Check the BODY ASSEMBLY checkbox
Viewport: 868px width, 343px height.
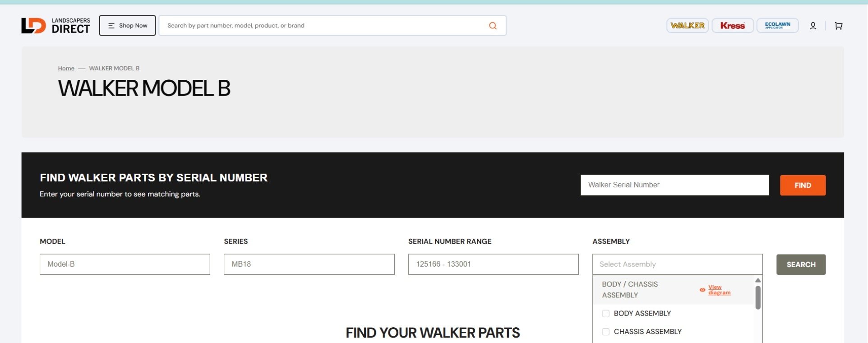pos(605,313)
